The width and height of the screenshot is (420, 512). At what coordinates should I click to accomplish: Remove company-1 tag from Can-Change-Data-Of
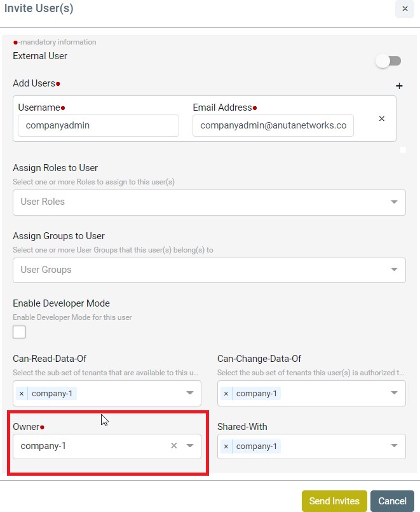pos(226,394)
